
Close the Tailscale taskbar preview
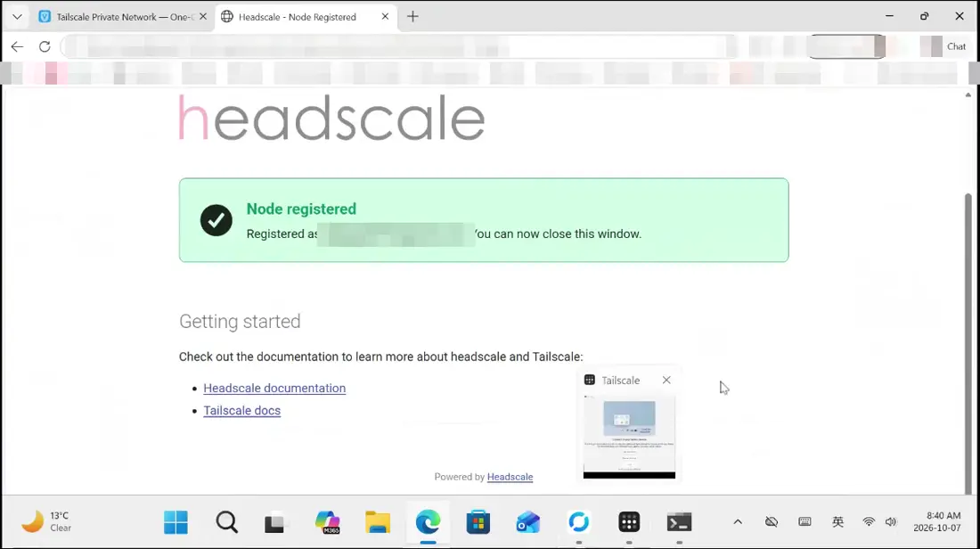tap(666, 381)
